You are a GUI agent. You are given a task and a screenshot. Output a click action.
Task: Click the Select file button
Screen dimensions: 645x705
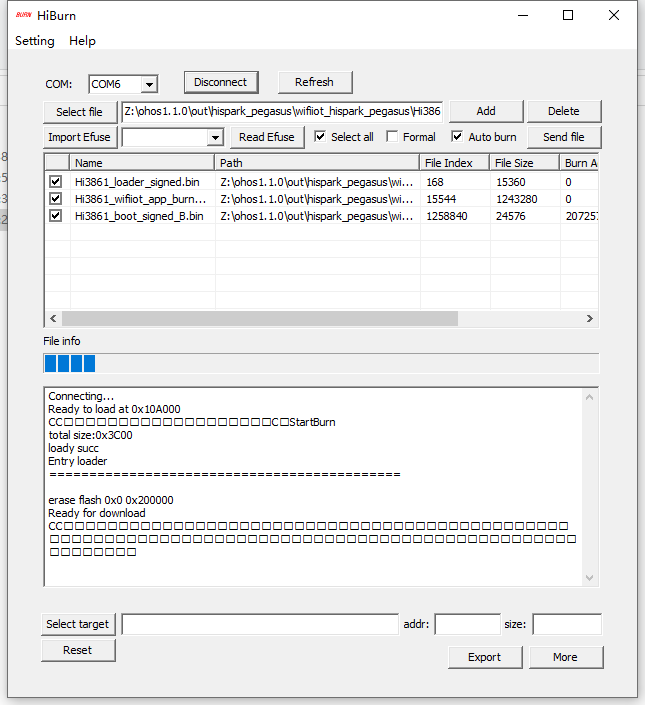[x=80, y=112]
